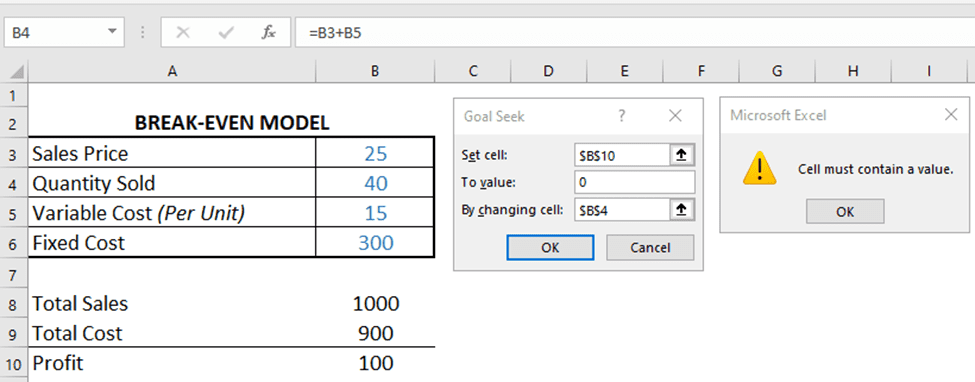The width and height of the screenshot is (975, 382).
Task: Click the BREAK-EVEN MODEL title cell
Action: [x=232, y=123]
